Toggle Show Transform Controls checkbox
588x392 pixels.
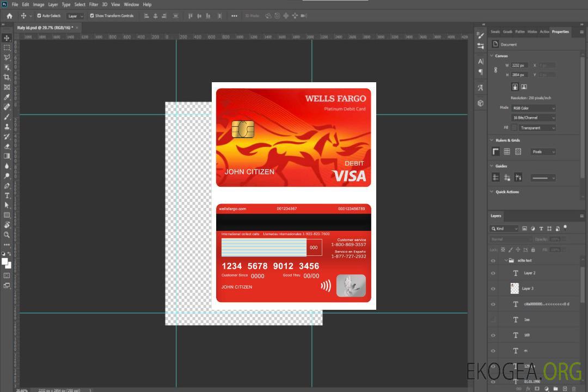pos(92,16)
